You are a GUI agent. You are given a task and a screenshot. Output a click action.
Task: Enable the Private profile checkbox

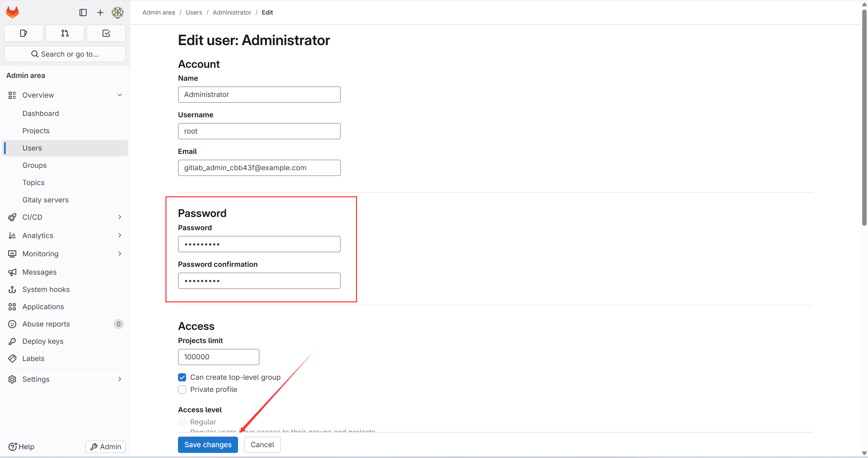coord(182,390)
